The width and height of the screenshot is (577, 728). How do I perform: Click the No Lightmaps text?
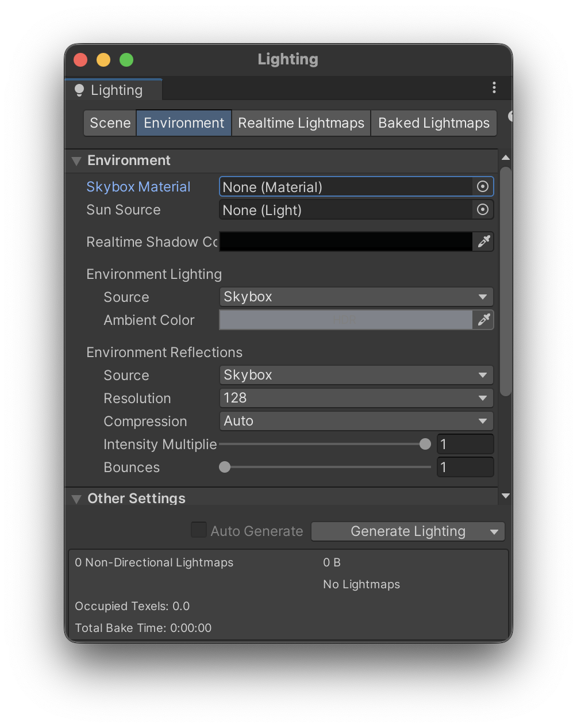coord(361,584)
